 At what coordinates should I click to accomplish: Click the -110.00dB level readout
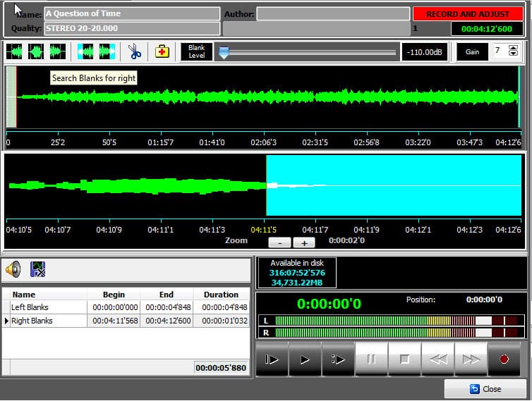coord(425,52)
